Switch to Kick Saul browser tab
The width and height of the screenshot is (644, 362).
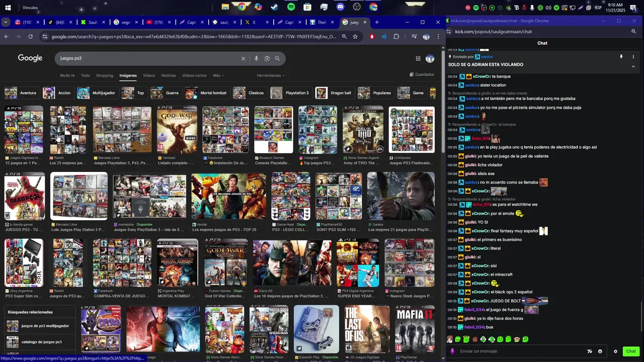tap(93, 22)
